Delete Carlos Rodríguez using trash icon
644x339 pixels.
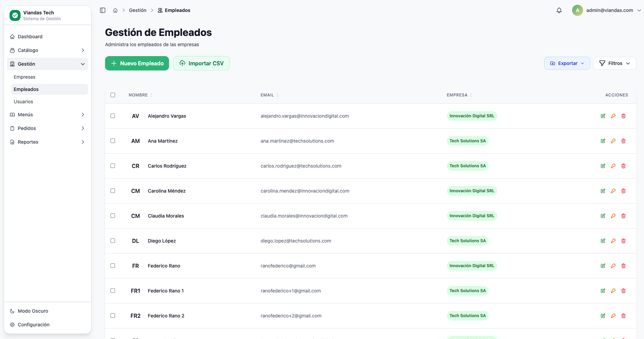point(623,166)
